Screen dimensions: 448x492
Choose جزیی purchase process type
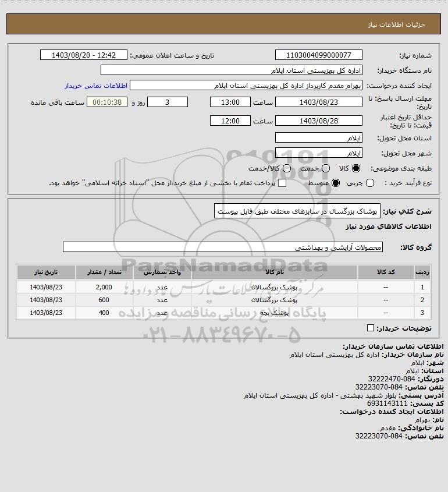[370, 183]
